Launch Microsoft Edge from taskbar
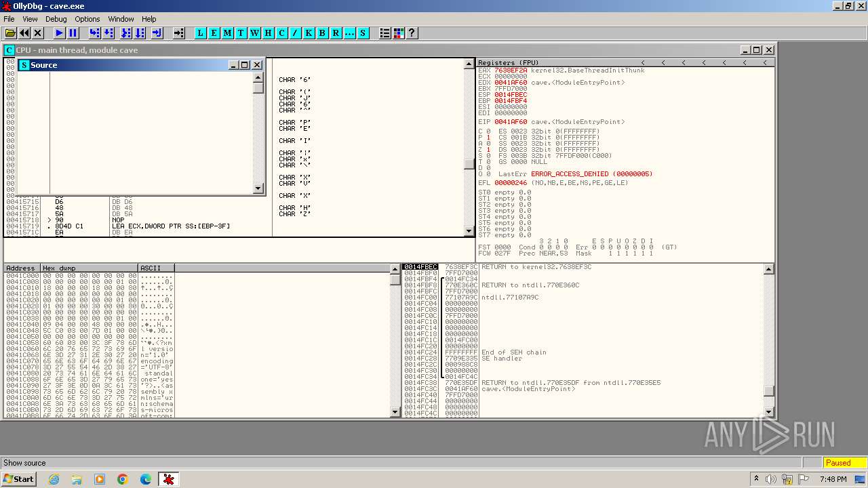Screen dimensions: 868x488 (x=146, y=479)
